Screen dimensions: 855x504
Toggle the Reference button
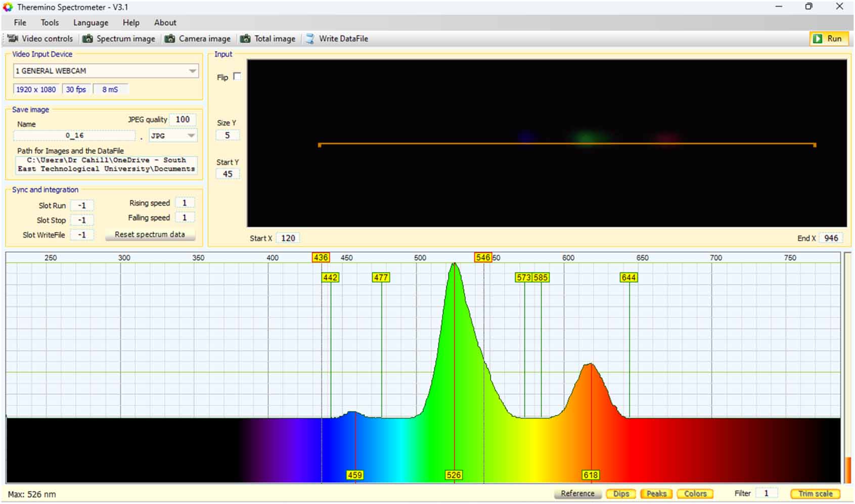pos(577,493)
